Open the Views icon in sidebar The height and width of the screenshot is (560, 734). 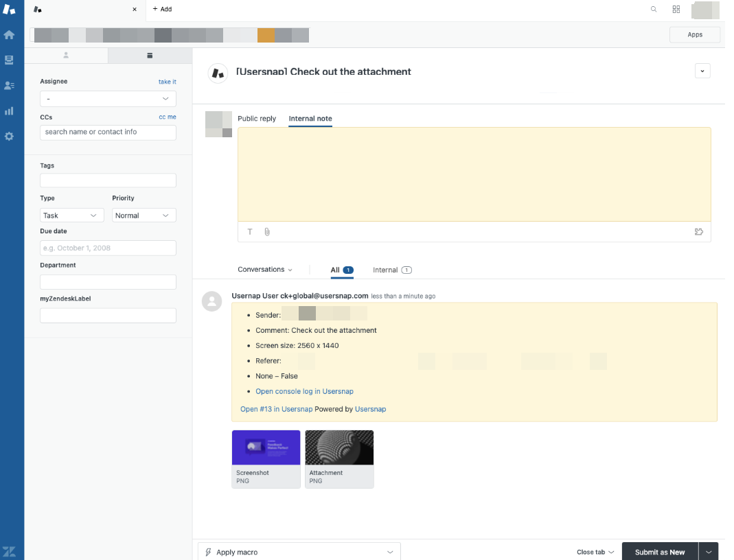[x=9, y=60]
